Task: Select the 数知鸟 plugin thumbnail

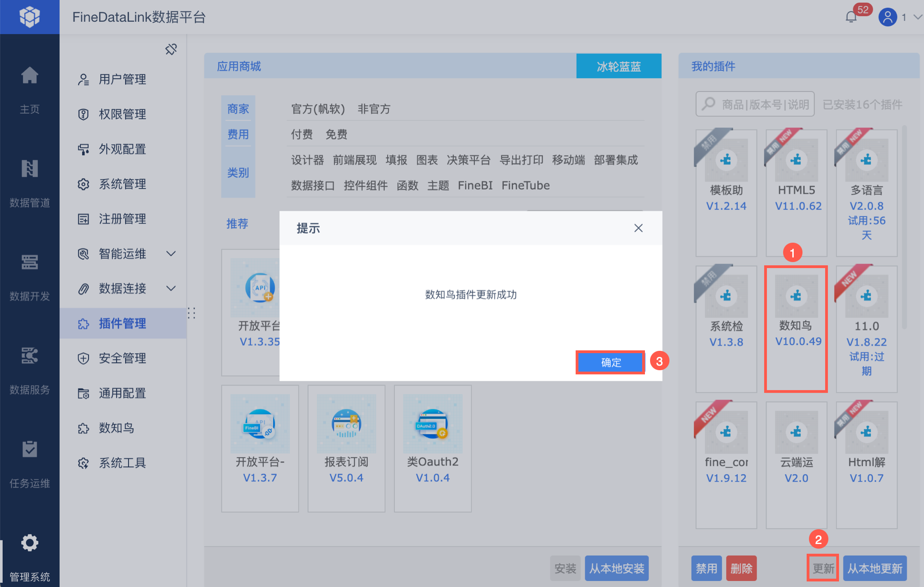Action: click(796, 296)
